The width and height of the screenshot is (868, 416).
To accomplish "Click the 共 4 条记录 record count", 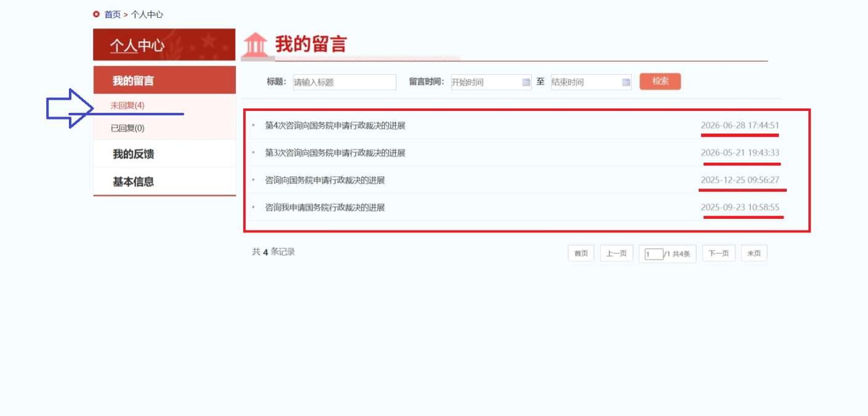I will (x=273, y=251).
